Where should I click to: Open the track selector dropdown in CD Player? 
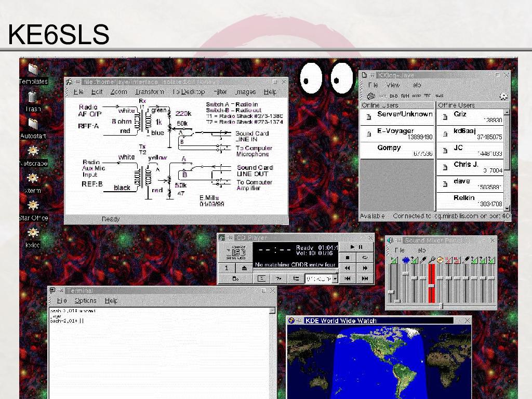click(x=335, y=279)
